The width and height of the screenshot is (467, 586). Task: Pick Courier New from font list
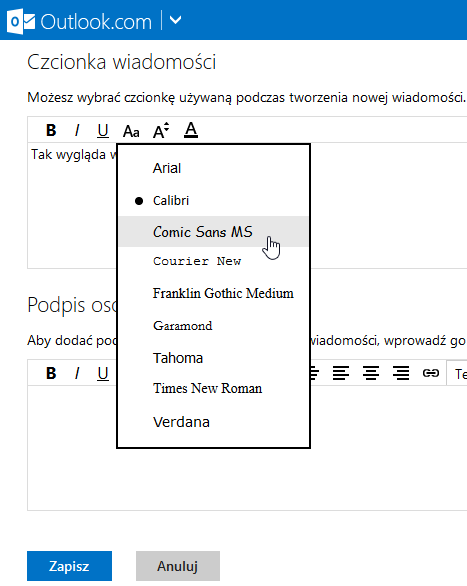point(213,261)
